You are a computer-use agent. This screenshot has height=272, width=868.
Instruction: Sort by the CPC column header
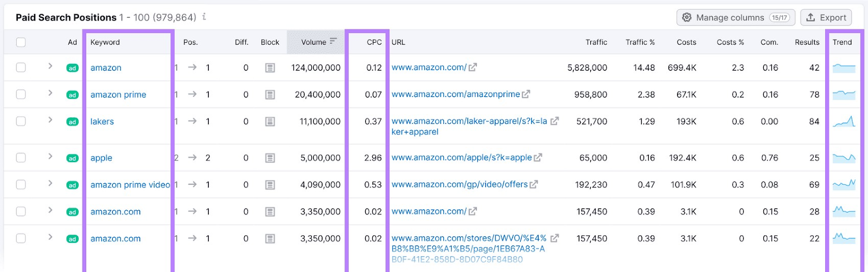tap(374, 42)
